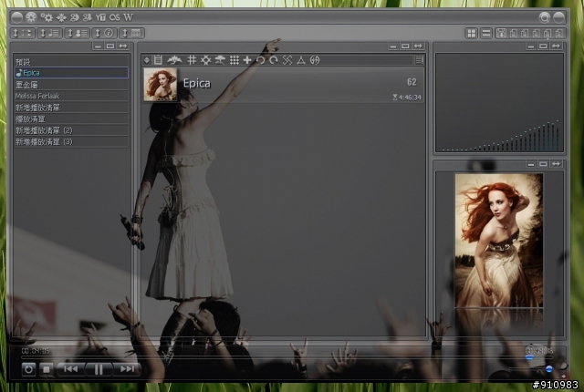Skip to the next track
This screenshot has height=392, width=584.
(127, 369)
